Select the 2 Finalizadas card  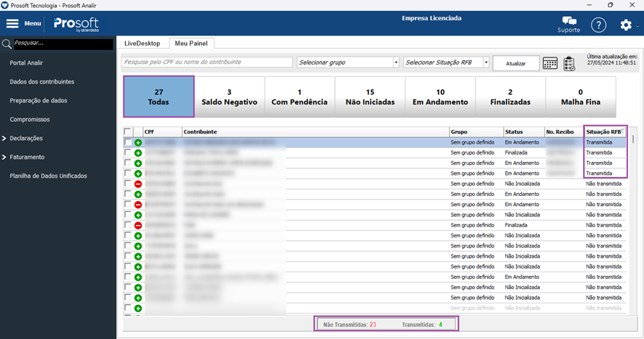click(x=510, y=97)
